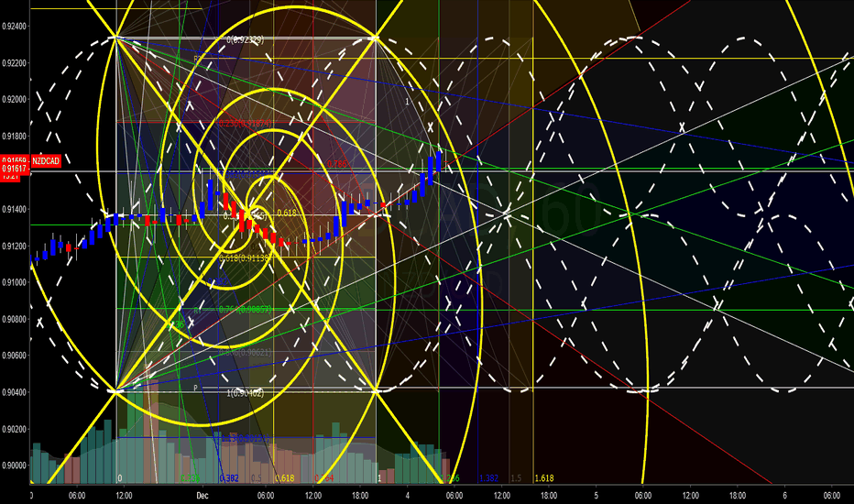The height and width of the screenshot is (504, 854).
Task: Select the 0.91400 price axis label
Action: 14,209
